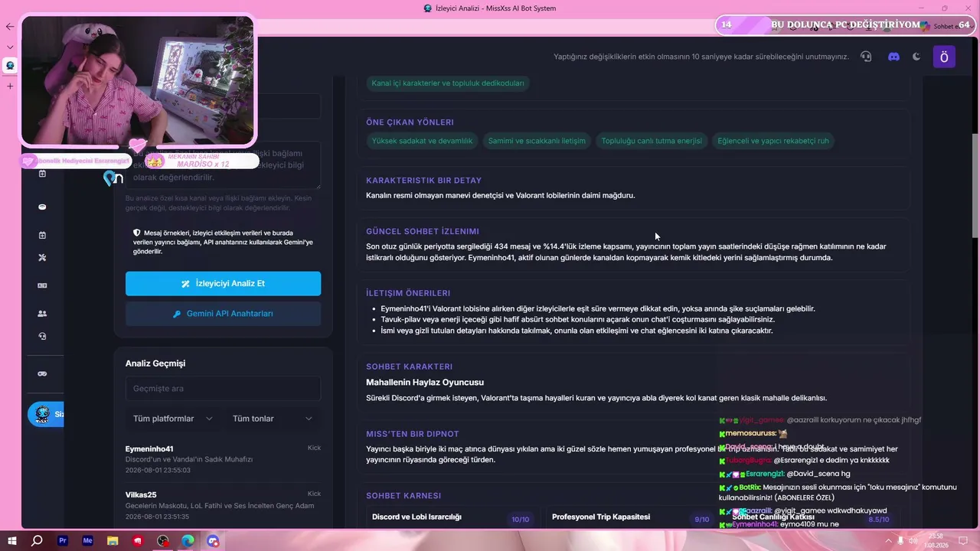Click the Eğlenceli ve yapıcı rekabetçi ruh tag
Image resolution: width=980 pixels, height=551 pixels.
pos(773,141)
